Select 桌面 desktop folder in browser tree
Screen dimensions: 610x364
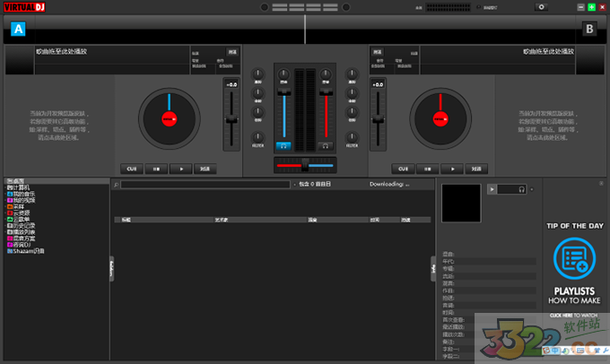point(16,181)
